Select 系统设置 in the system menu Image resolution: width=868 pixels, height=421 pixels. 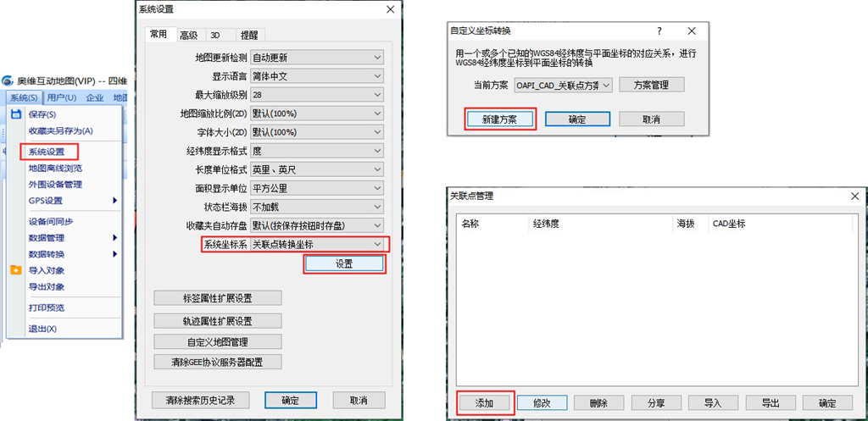point(48,152)
